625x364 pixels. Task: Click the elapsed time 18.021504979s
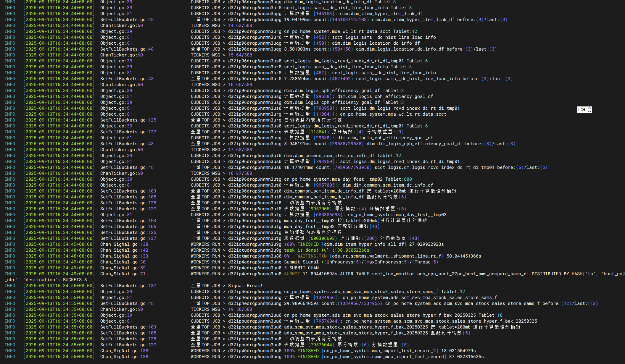[x=458, y=351]
